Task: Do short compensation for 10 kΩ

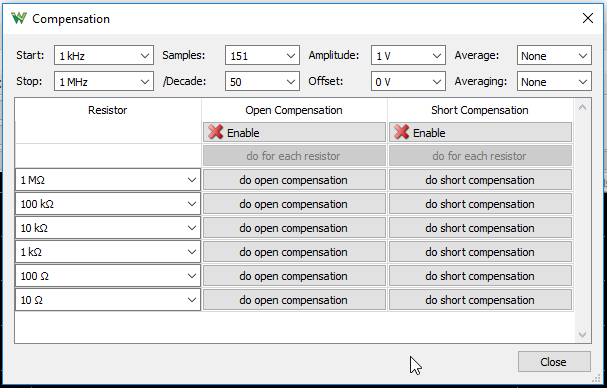Action: coord(480,228)
